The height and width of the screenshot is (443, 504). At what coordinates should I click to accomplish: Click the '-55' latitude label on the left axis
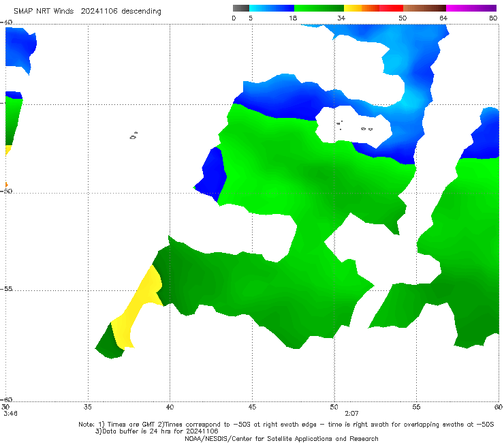[6, 289]
